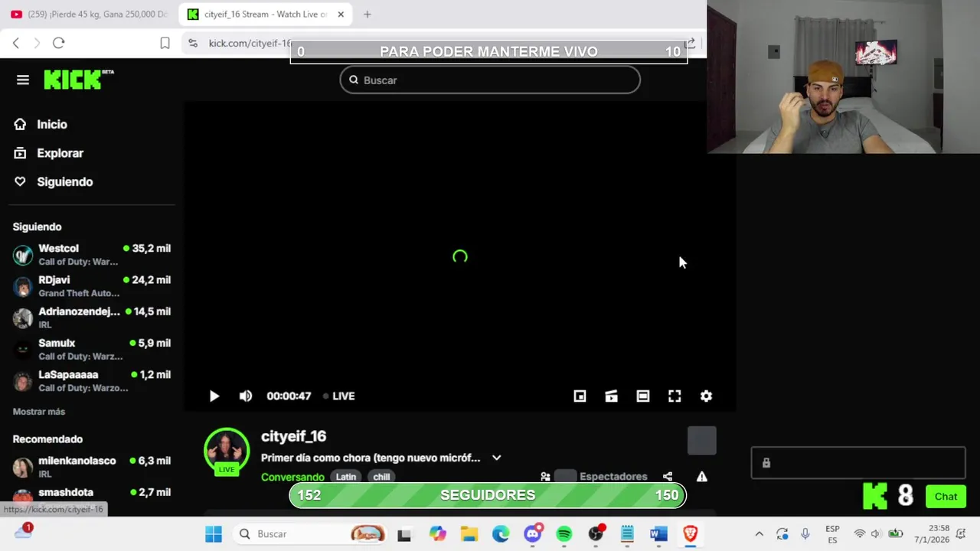Open a new browser tab
980x551 pixels.
[367, 14]
